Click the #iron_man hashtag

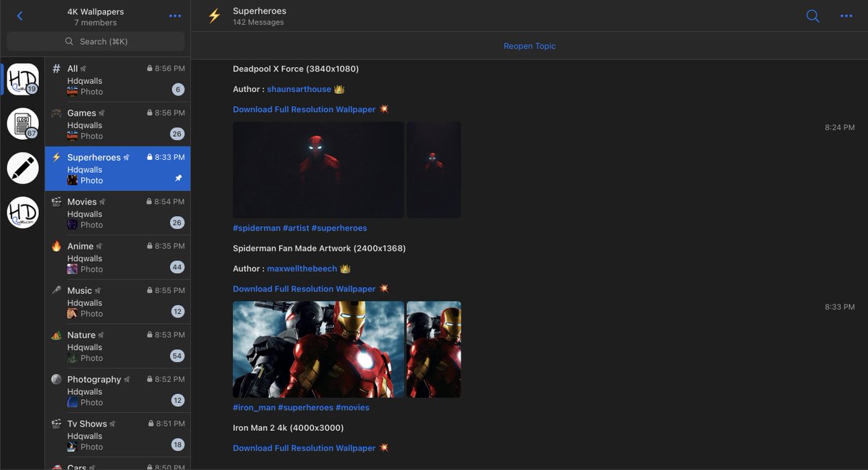point(254,407)
